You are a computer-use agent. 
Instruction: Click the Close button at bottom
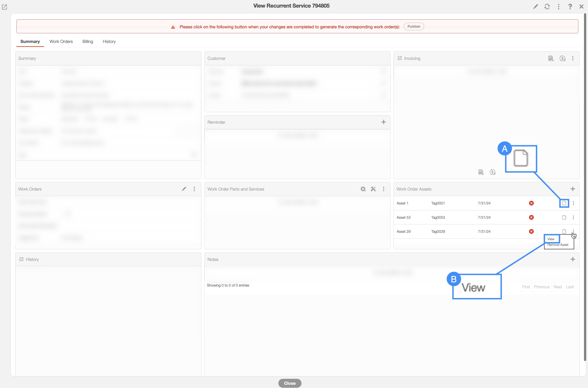point(290,383)
